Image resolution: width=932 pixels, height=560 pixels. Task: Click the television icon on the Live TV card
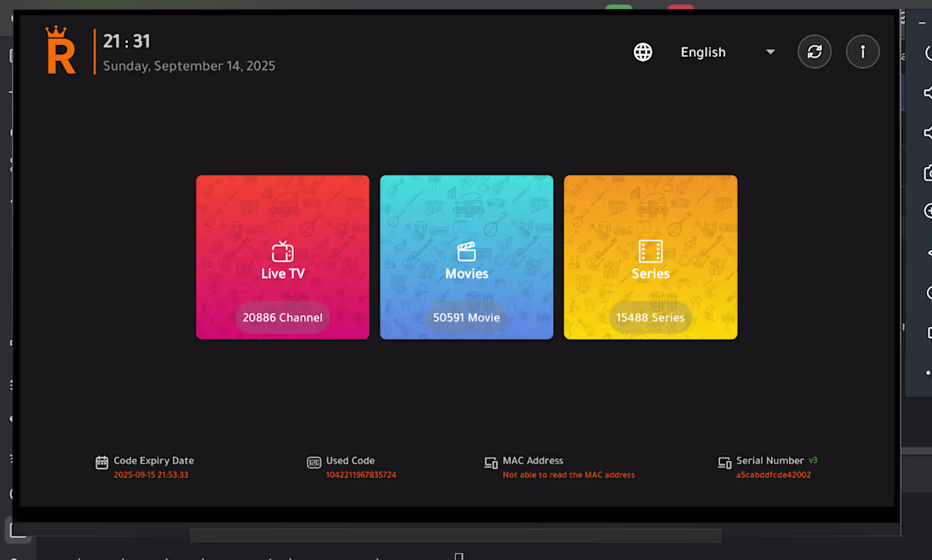(282, 250)
